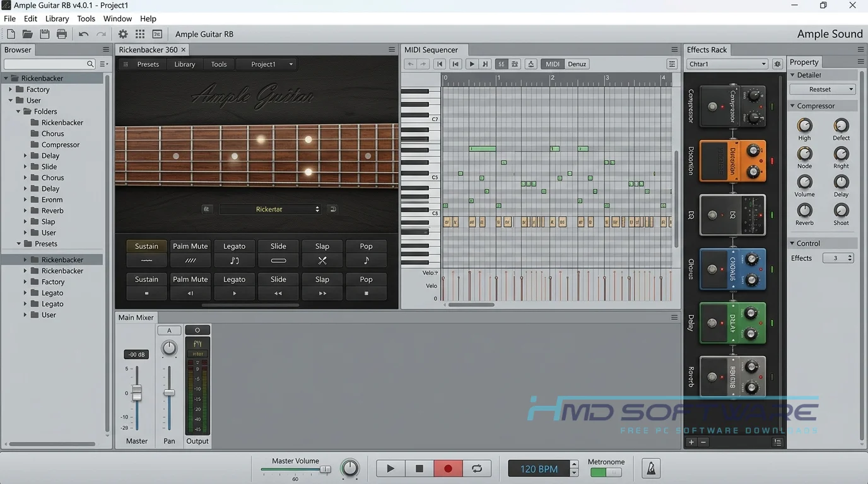Click the Master fader in Main Mixer
868x484 pixels.
(x=136, y=393)
